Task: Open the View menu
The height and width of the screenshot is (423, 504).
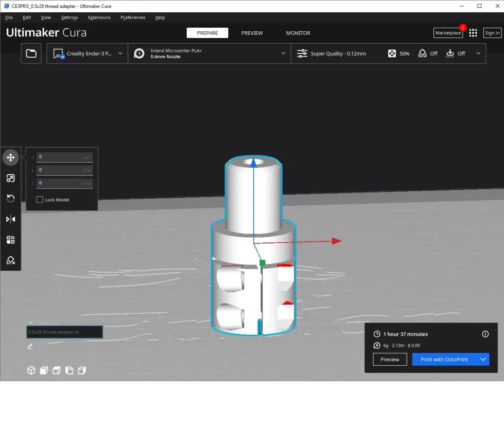Action: pyautogui.click(x=46, y=17)
